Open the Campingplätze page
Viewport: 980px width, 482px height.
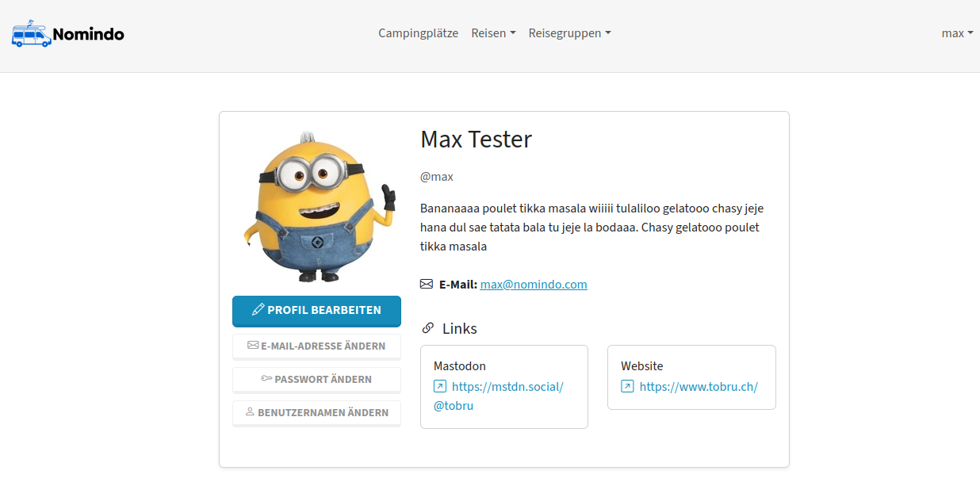pos(418,33)
